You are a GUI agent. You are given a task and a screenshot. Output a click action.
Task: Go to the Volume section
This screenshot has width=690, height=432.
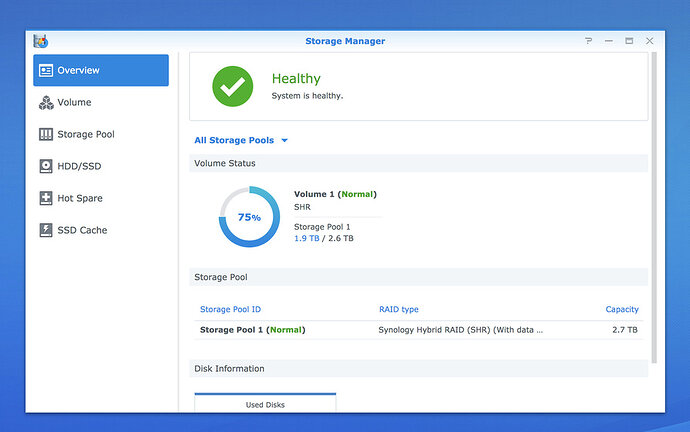[101, 103]
